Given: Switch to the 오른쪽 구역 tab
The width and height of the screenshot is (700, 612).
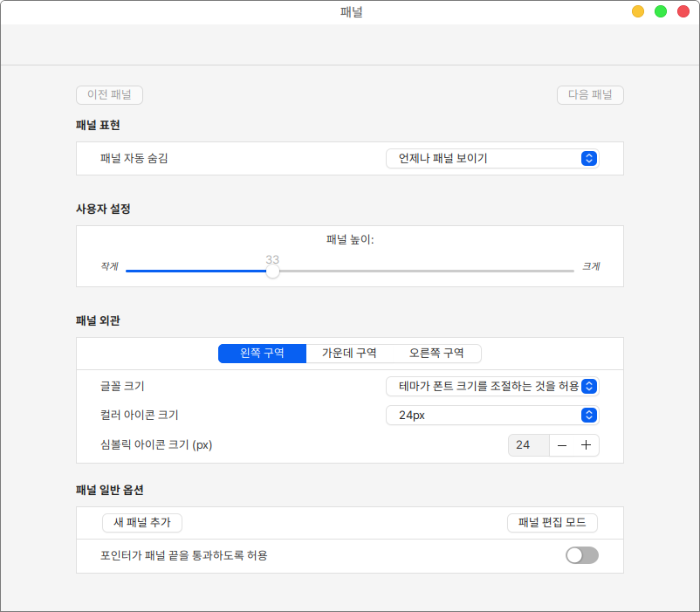Looking at the screenshot, I should point(436,354).
